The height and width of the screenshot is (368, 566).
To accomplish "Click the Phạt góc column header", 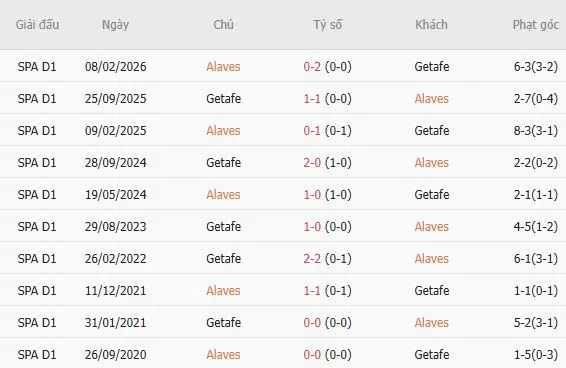I will 536,25.
